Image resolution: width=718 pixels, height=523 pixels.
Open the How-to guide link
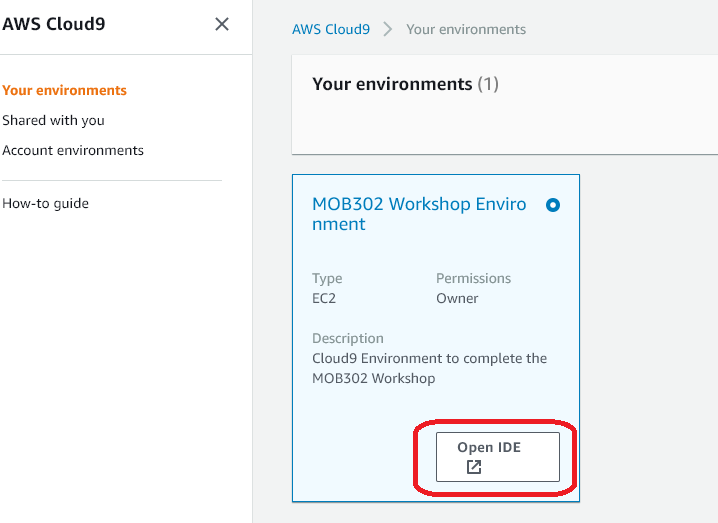coord(45,203)
